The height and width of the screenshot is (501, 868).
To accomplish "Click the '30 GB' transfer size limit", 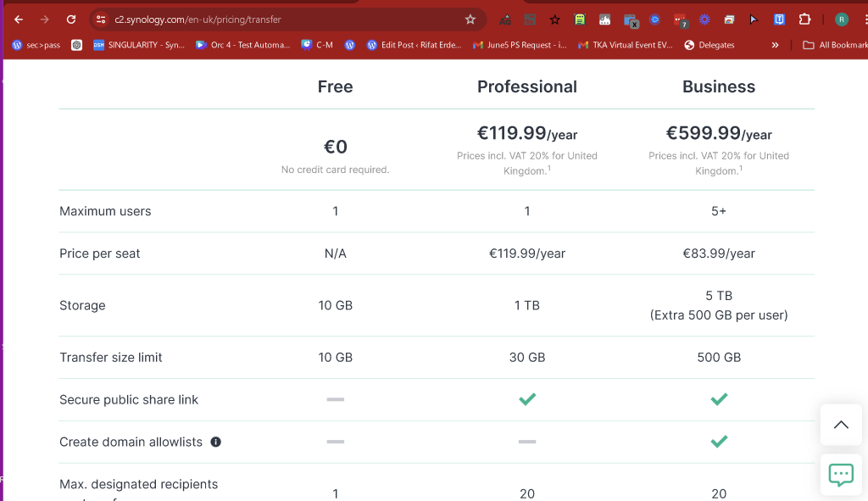I will coord(527,357).
